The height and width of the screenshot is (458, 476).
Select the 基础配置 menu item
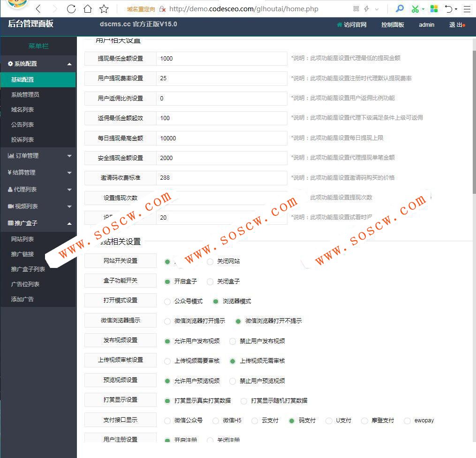coord(38,80)
